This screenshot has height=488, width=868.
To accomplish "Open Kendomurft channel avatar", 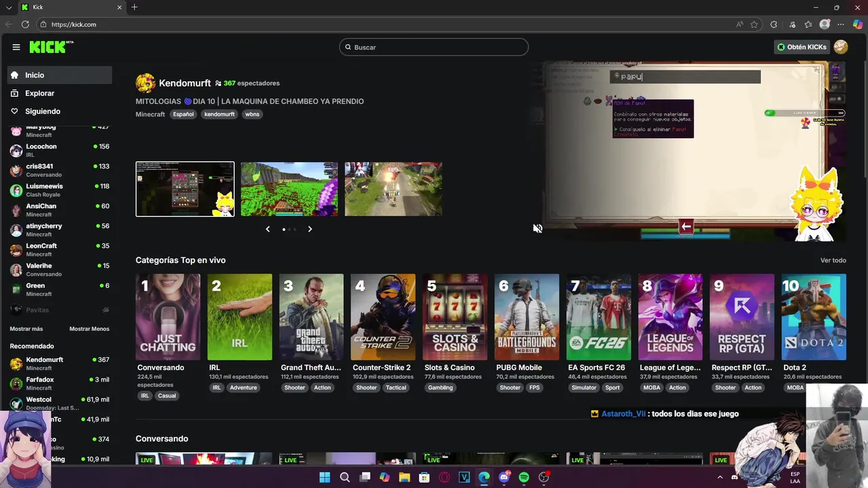I will click(145, 83).
